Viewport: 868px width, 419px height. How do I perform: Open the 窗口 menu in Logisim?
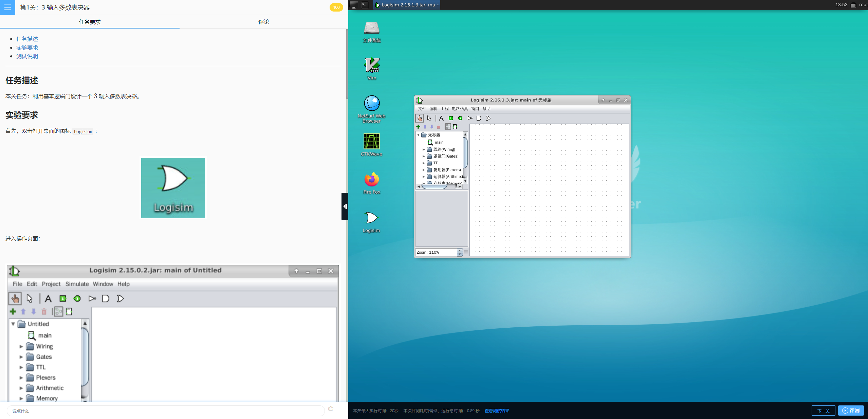(475, 109)
